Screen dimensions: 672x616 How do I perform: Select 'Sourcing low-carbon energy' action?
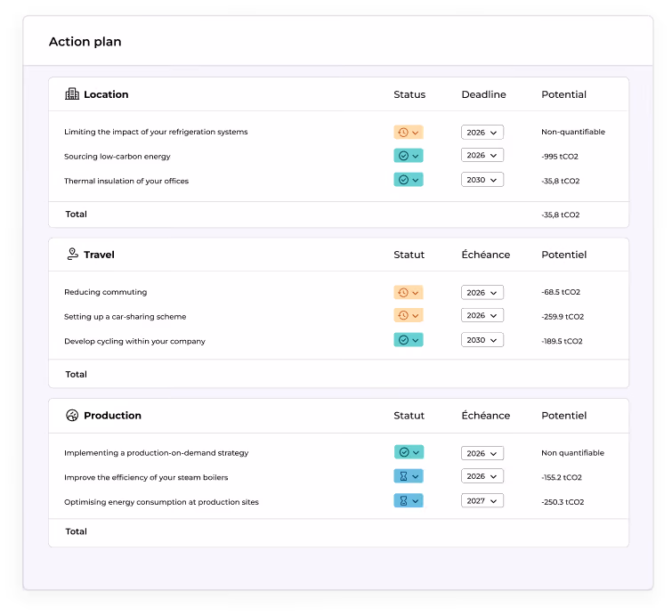117,157
